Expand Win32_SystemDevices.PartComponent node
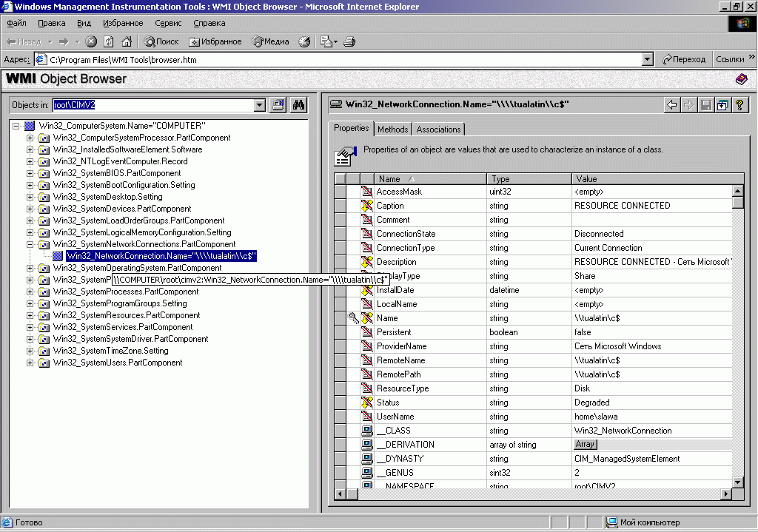 point(30,209)
